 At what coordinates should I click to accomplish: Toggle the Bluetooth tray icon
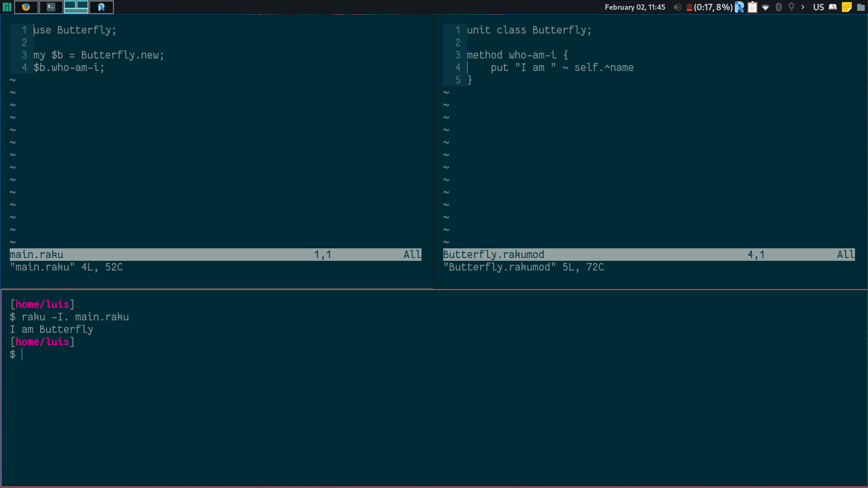(x=778, y=7)
